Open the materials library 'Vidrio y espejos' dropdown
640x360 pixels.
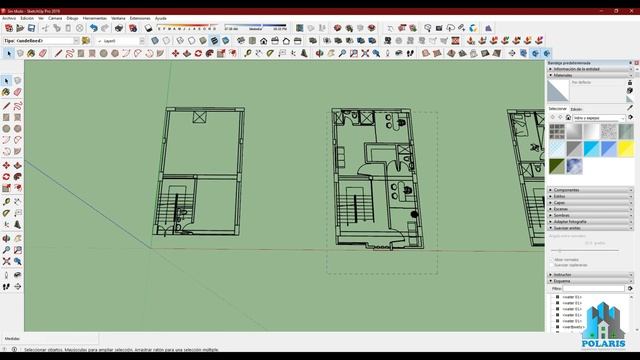point(599,118)
